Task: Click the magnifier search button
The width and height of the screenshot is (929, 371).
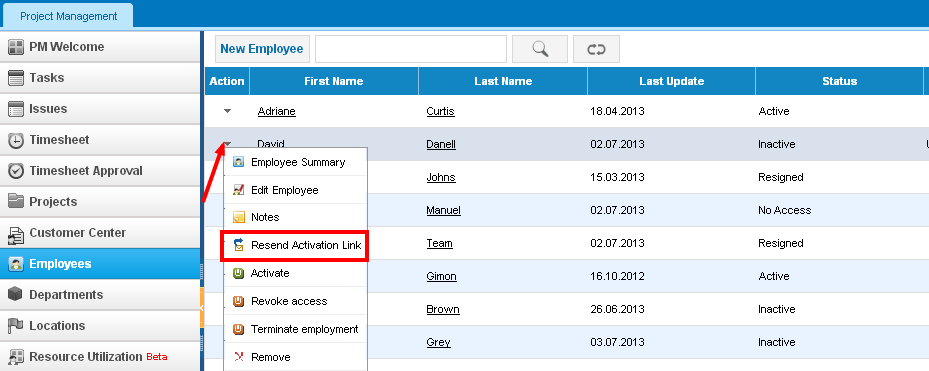Action: [x=540, y=49]
